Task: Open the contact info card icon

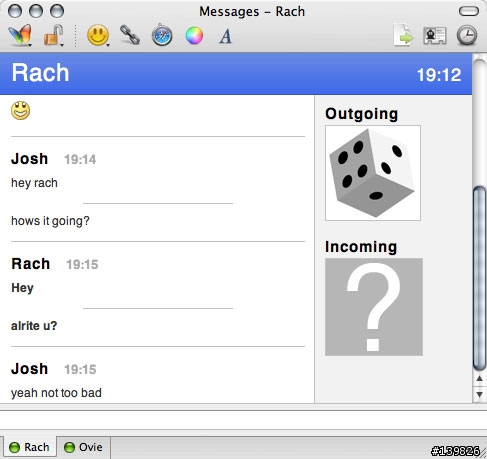Action: point(435,35)
